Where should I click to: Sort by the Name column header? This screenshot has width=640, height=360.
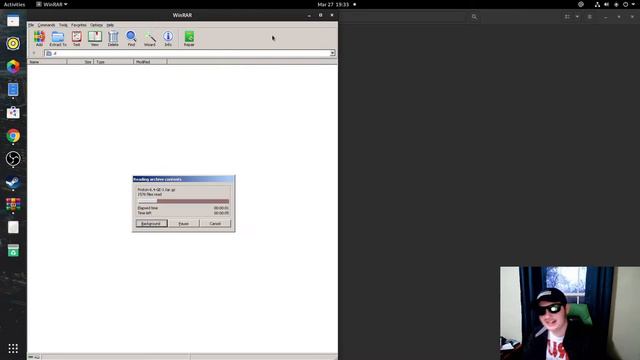(x=47, y=62)
